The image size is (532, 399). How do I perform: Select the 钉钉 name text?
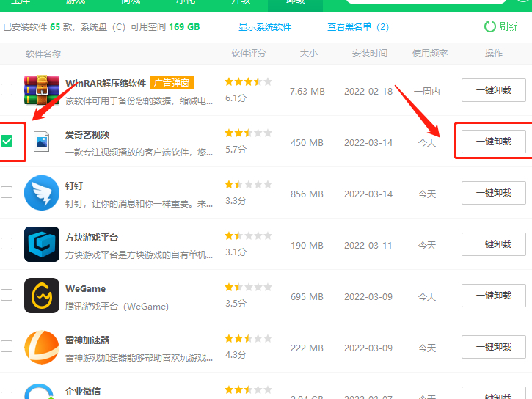(74, 186)
